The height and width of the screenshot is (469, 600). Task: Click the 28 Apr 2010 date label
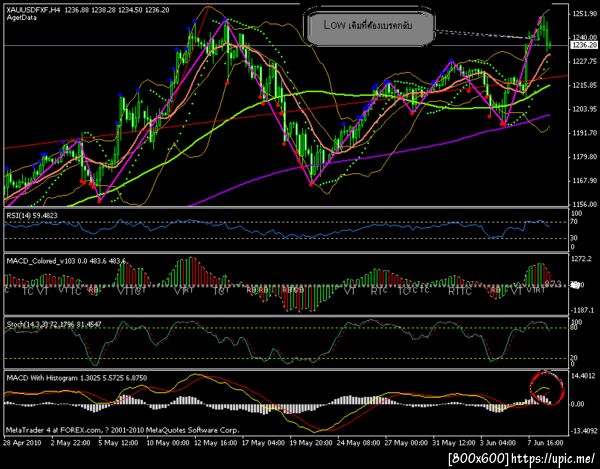[x=22, y=443]
